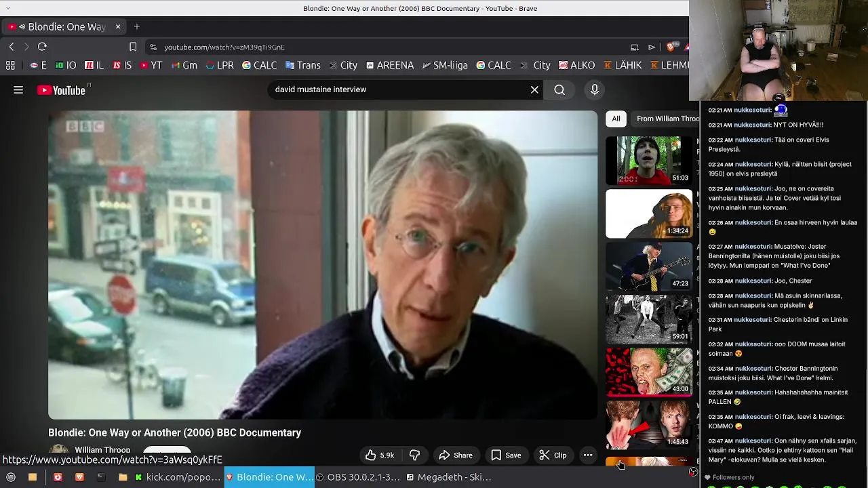Open William Throop channel link
The width and height of the screenshot is (868, 488).
[x=102, y=450]
